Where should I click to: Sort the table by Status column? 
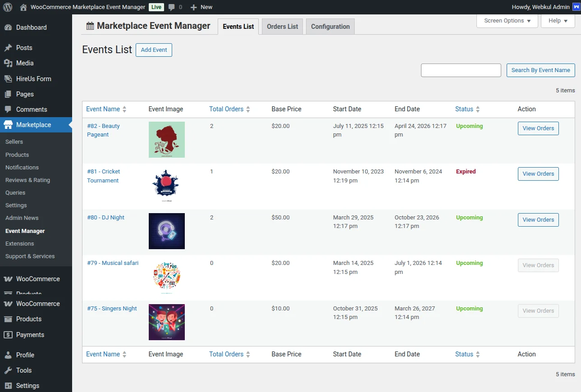[464, 109]
